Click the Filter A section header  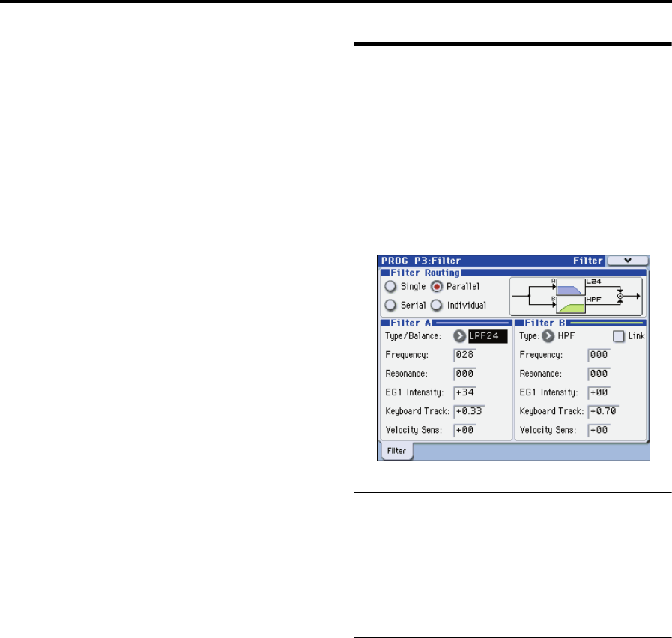[x=446, y=323]
